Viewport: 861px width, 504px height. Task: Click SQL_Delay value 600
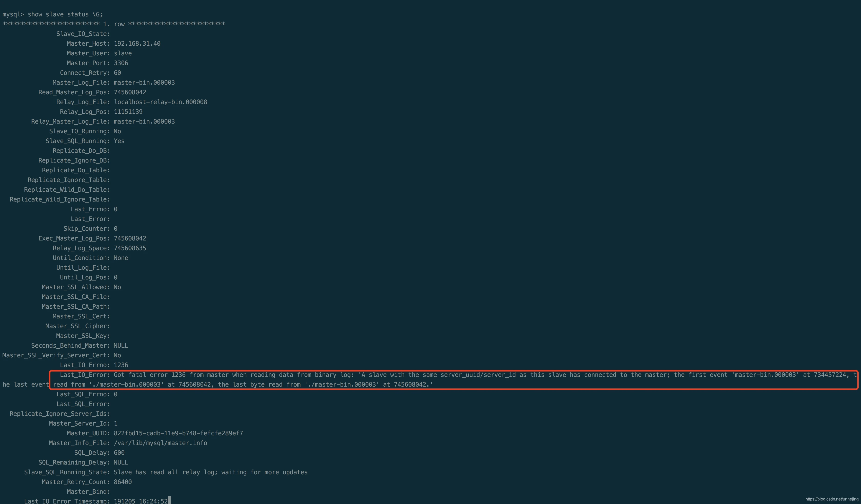click(119, 453)
